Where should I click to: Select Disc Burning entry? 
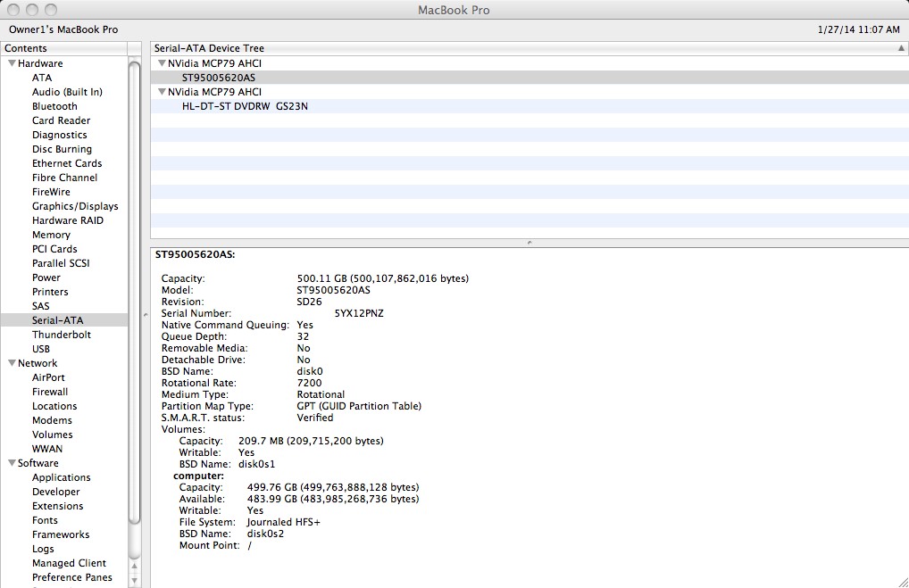pyautogui.click(x=62, y=149)
